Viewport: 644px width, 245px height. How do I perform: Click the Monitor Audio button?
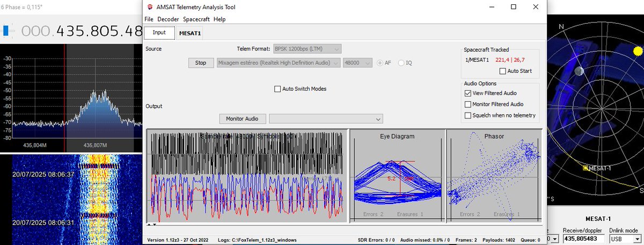point(243,118)
